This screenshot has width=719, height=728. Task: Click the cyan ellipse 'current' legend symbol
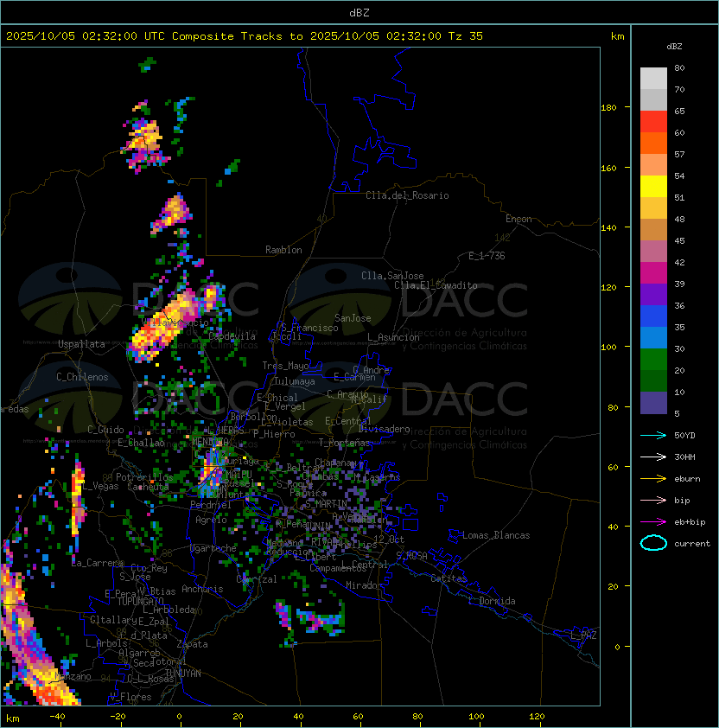tap(653, 543)
